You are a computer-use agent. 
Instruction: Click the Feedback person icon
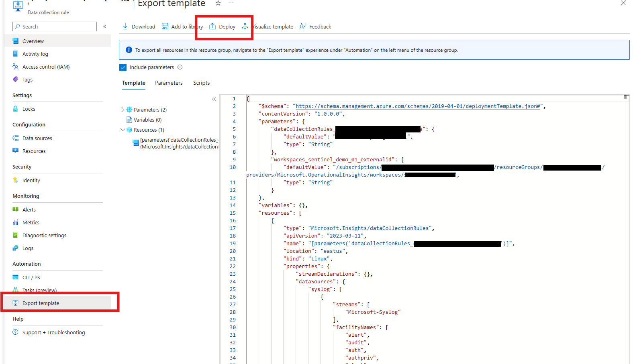303,26
